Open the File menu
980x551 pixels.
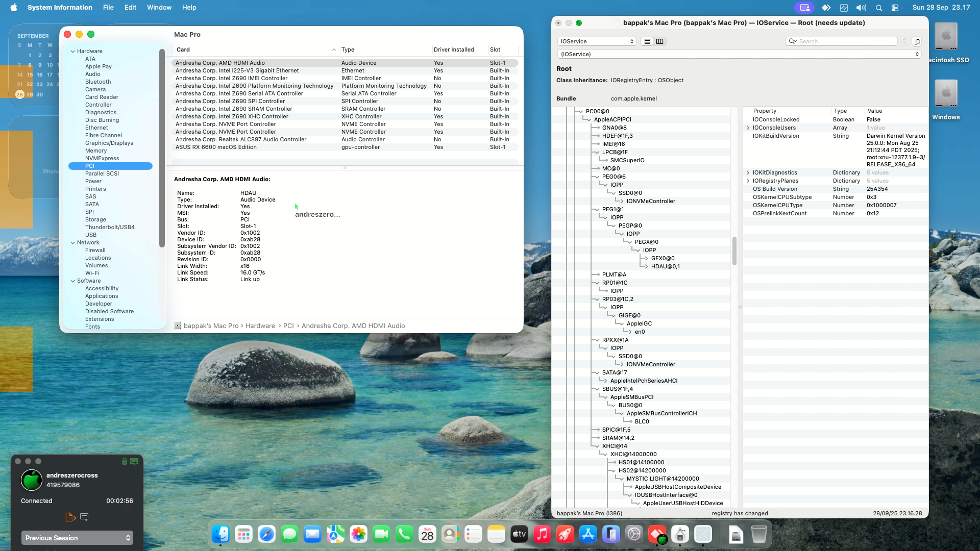(108, 8)
